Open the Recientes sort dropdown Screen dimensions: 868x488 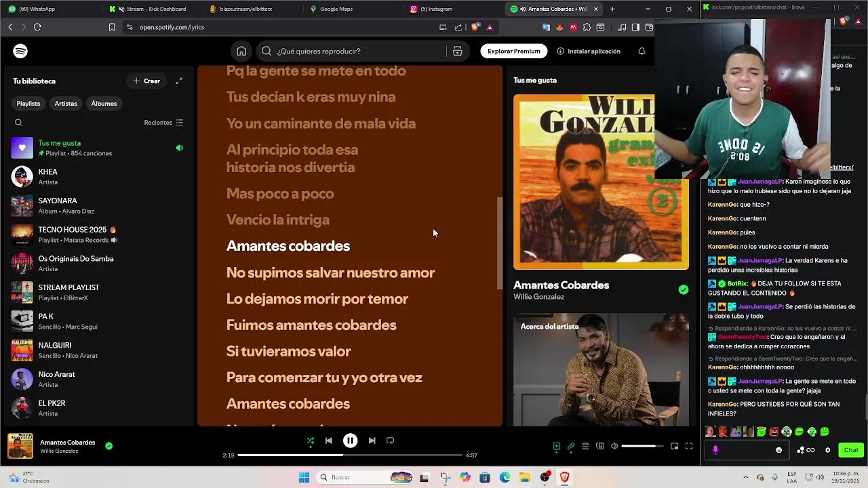(x=163, y=123)
